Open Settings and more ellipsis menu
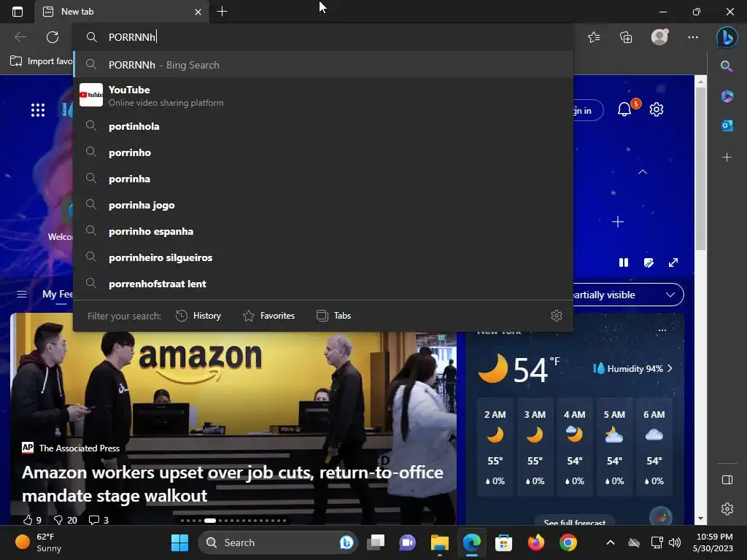This screenshot has height=560, width=747. coord(693,36)
